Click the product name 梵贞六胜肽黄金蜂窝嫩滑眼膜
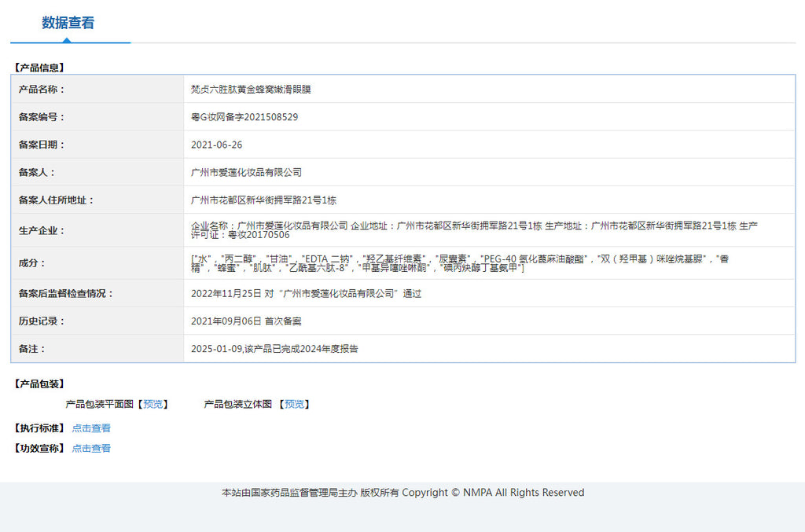 pyautogui.click(x=251, y=90)
